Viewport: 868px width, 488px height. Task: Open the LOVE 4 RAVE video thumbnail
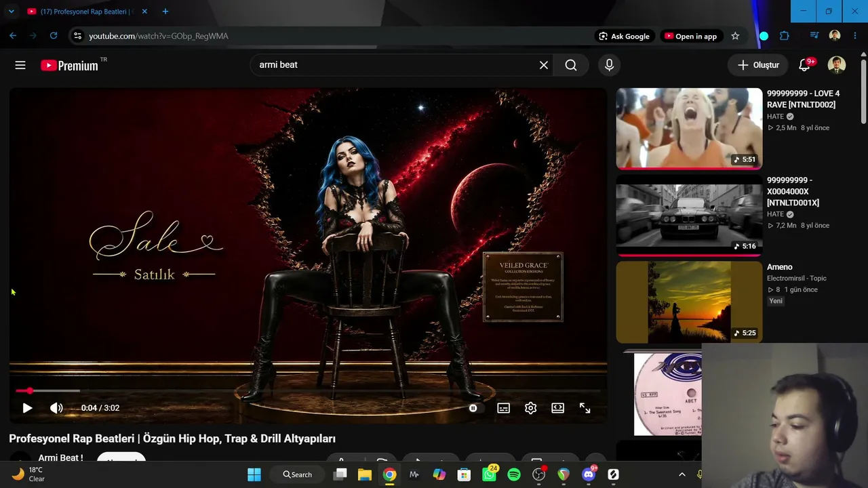point(689,128)
